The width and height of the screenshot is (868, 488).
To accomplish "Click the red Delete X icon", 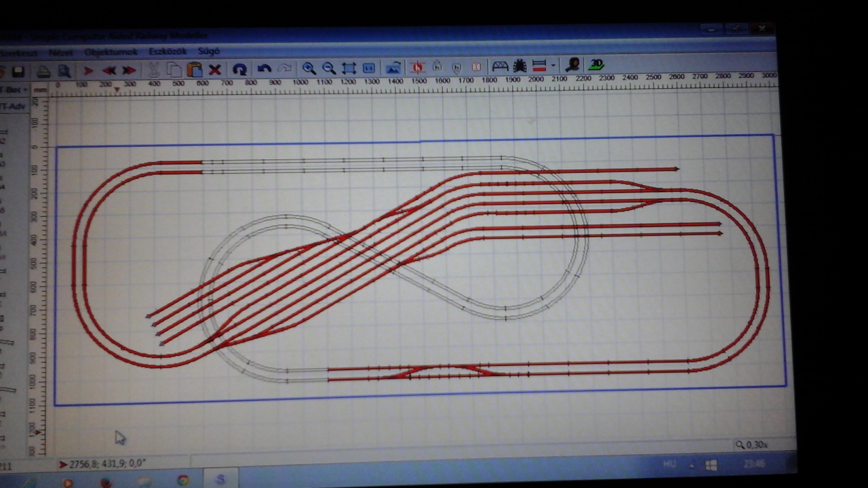I will coord(215,69).
